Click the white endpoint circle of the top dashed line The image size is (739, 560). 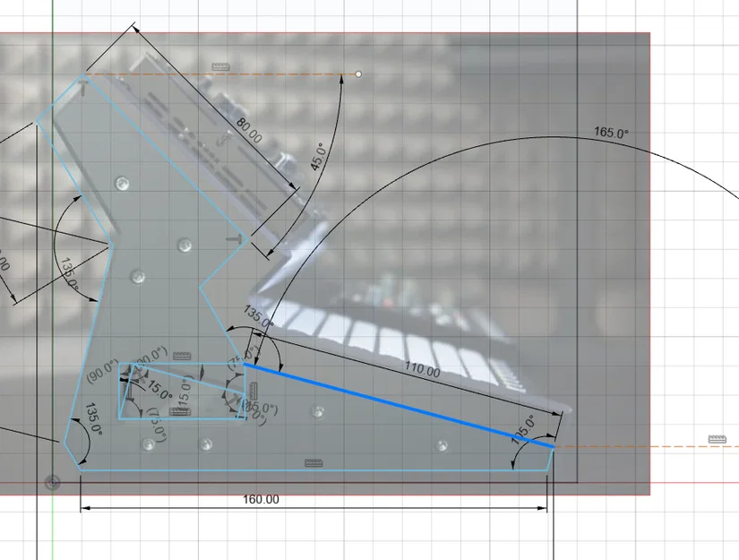(358, 74)
